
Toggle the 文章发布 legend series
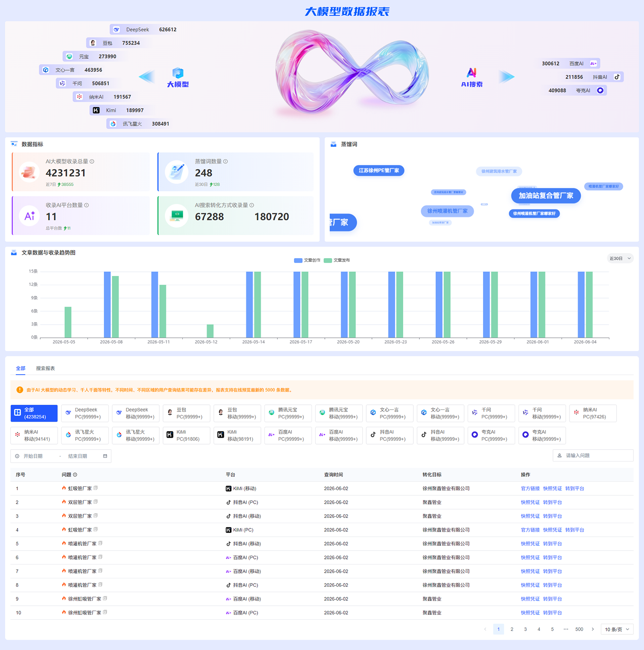pyautogui.click(x=337, y=260)
